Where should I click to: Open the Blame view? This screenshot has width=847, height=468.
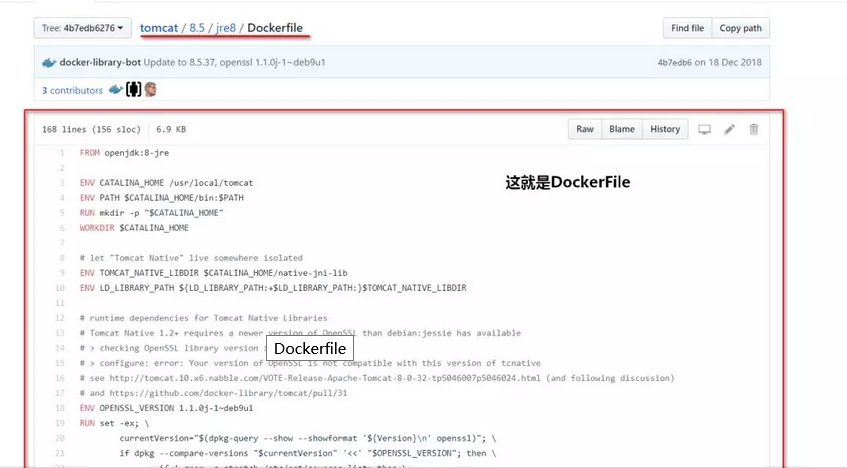pos(622,129)
